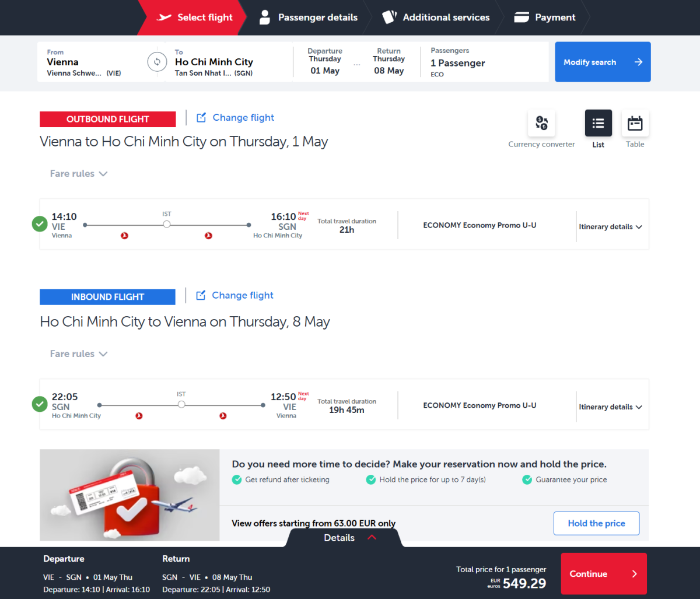
Task: Open the Currency converter
Action: point(541,124)
